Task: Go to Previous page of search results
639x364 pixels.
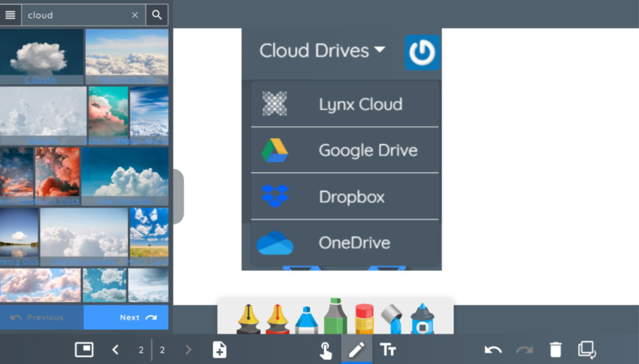Action: coord(42,317)
